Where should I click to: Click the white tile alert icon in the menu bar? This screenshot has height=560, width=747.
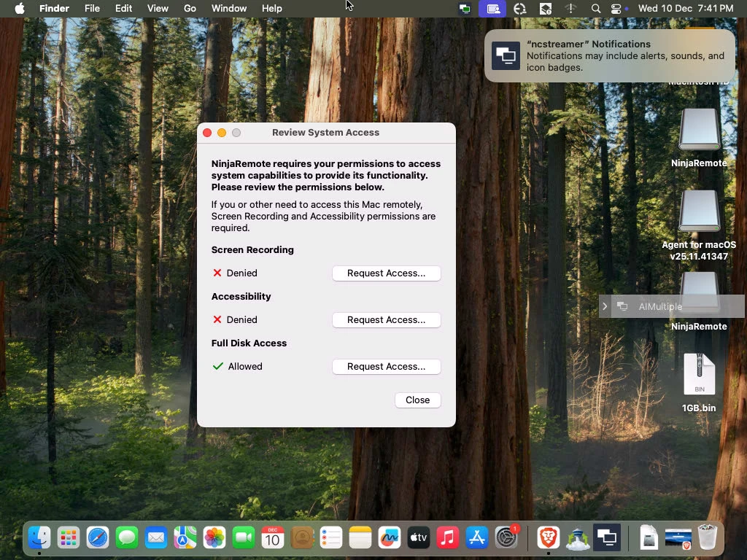pos(546,9)
